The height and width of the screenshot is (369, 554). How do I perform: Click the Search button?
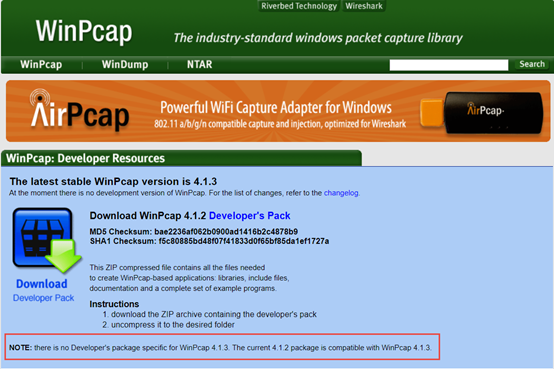(x=532, y=64)
